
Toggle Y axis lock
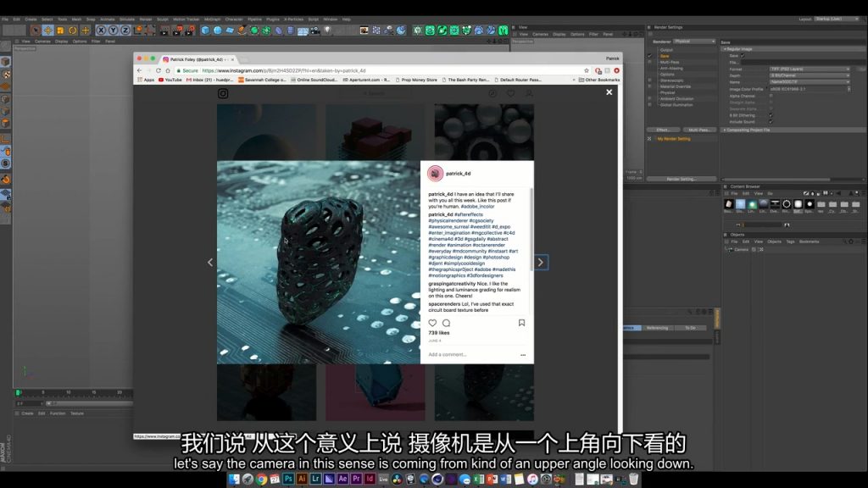tap(113, 30)
